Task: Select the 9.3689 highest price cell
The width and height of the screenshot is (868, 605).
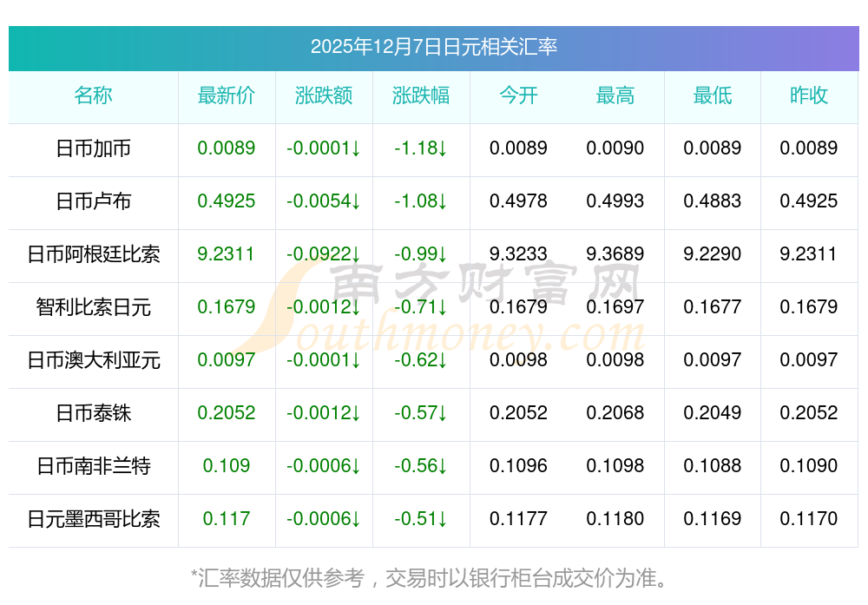Action: click(x=615, y=254)
